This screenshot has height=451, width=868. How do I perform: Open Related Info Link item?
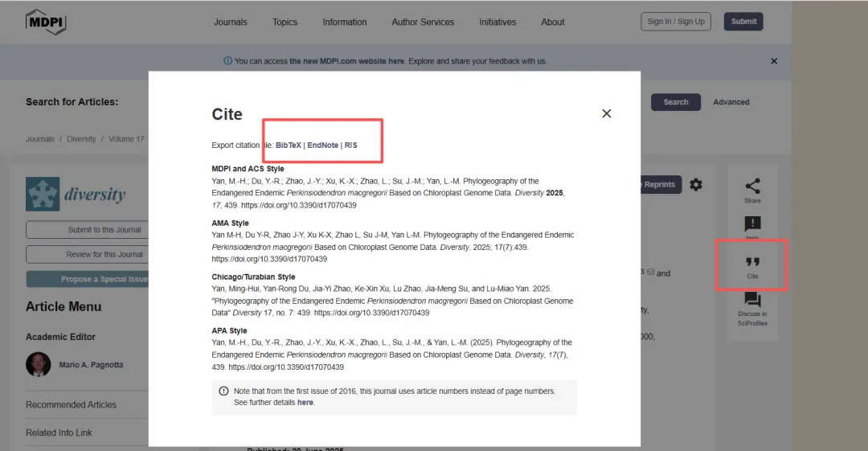59,433
